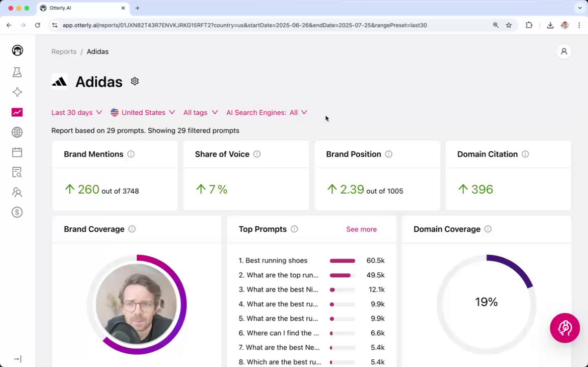Go to Reports breadcrumb
Screen dimensions: 588x367
(64, 52)
